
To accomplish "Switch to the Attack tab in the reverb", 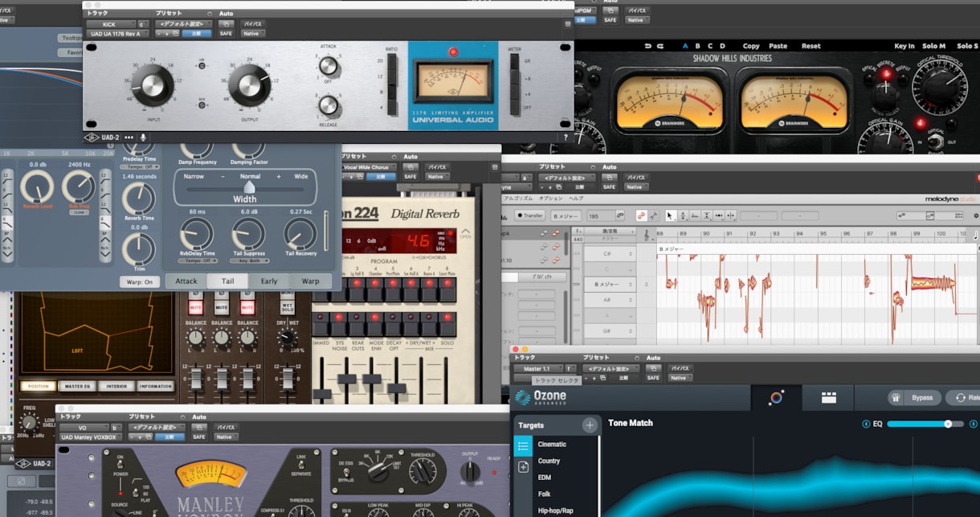I will 186,281.
